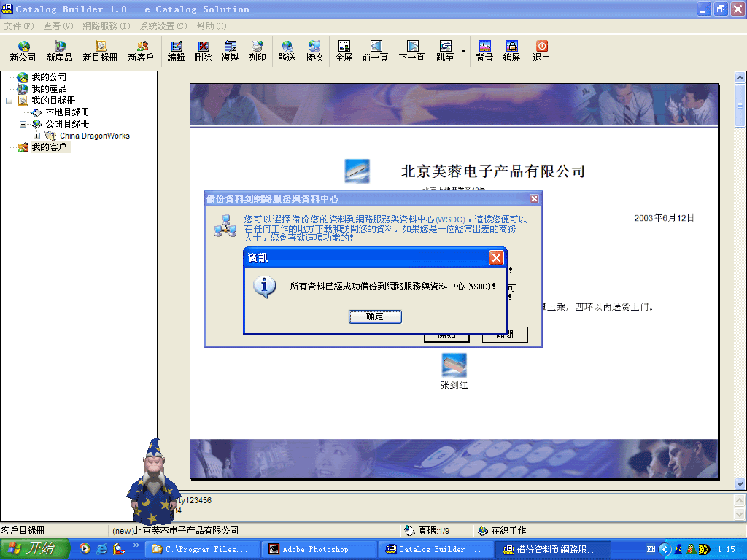Select China DragonWorks tree node
The height and width of the screenshot is (560, 747).
click(94, 136)
